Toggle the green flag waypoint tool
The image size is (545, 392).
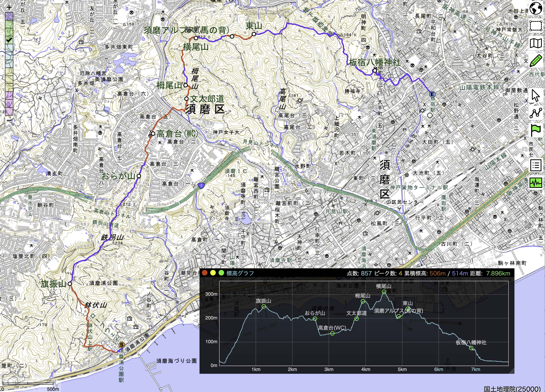click(536, 130)
